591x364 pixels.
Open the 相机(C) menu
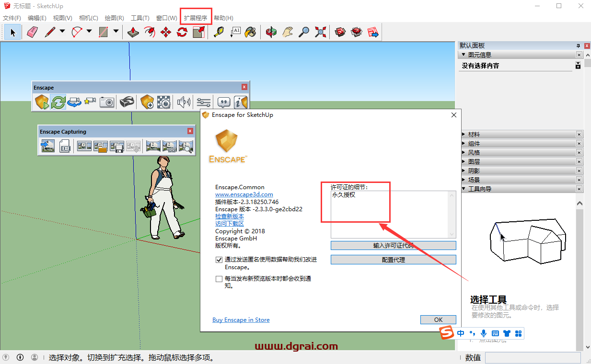pyautogui.click(x=88, y=18)
